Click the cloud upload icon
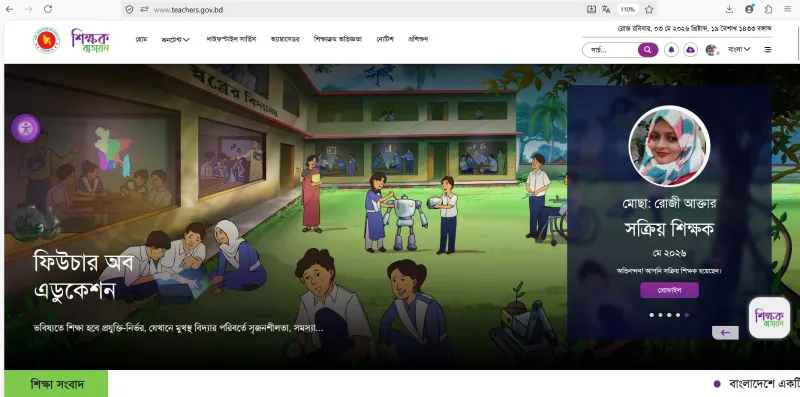 click(690, 49)
